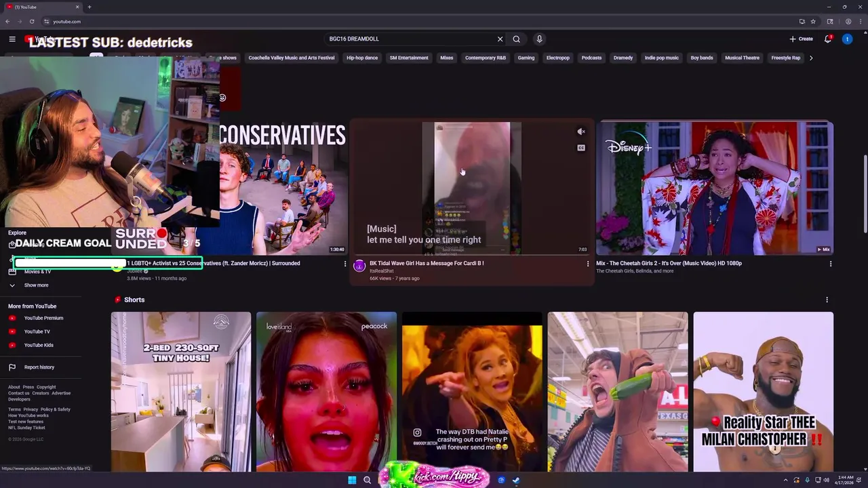Close the YouTube browser tab
868x488 pixels.
[77, 7]
